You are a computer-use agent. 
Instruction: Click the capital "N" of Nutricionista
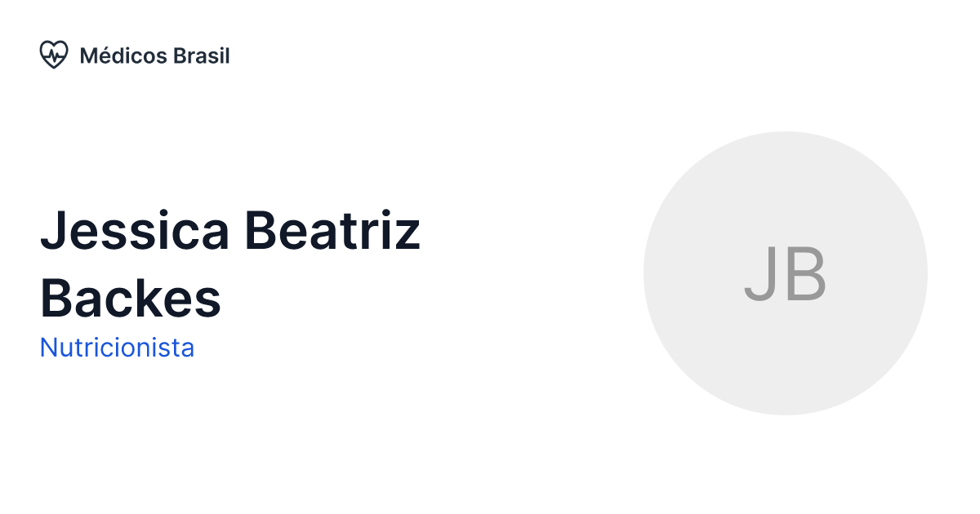(x=47, y=348)
